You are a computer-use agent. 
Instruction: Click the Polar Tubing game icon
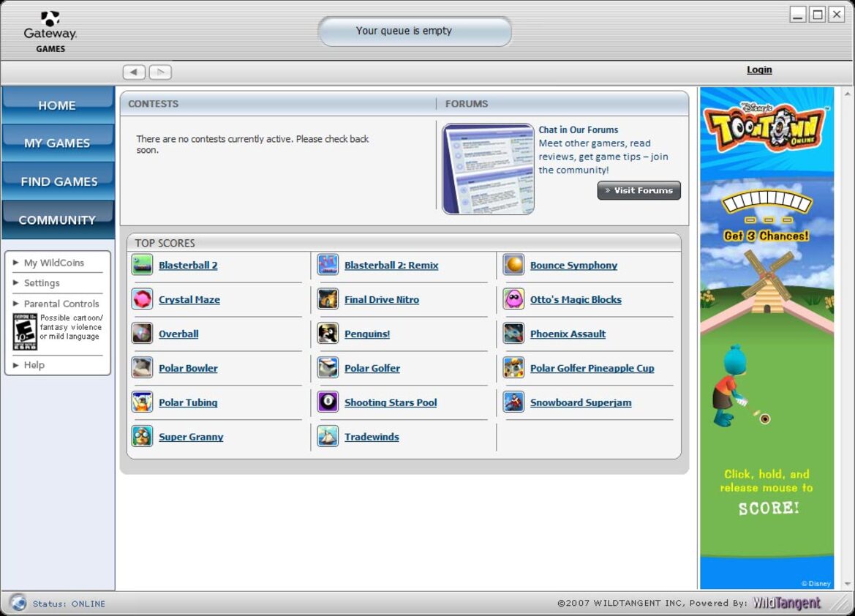tap(143, 402)
